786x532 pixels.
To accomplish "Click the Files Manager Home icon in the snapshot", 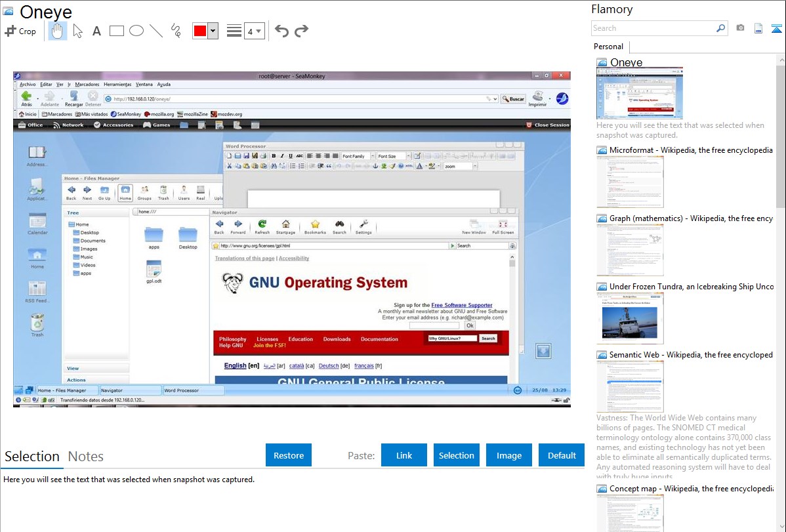I will coord(125,193).
